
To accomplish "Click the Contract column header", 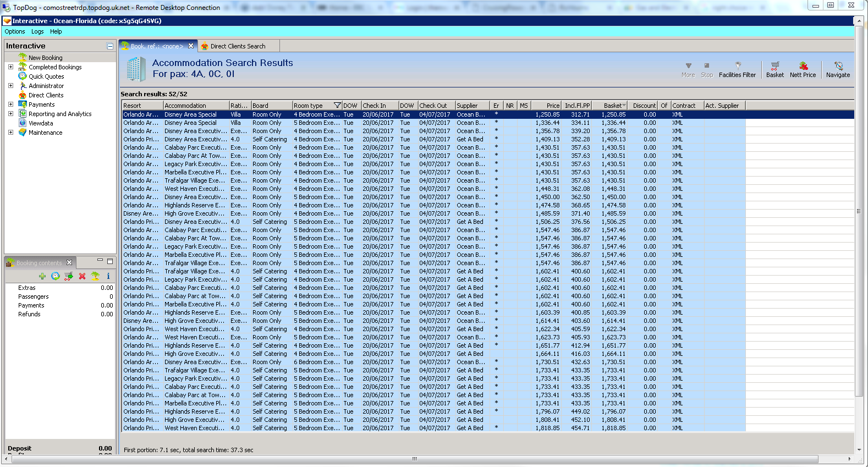I will 687,106.
